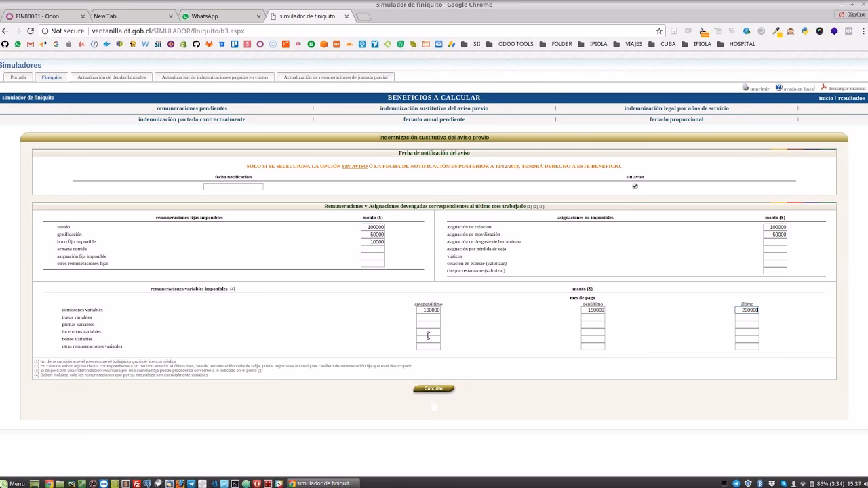Click the fecha notificación input field

tap(233, 186)
